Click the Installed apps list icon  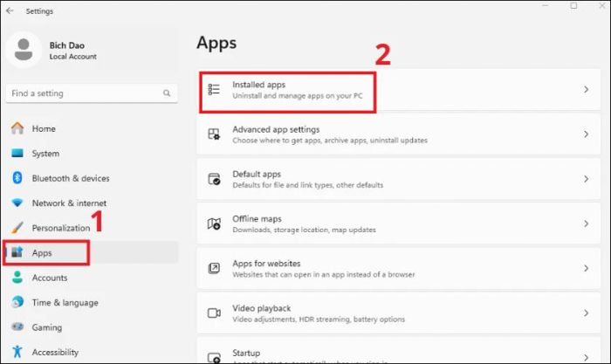[214, 89]
